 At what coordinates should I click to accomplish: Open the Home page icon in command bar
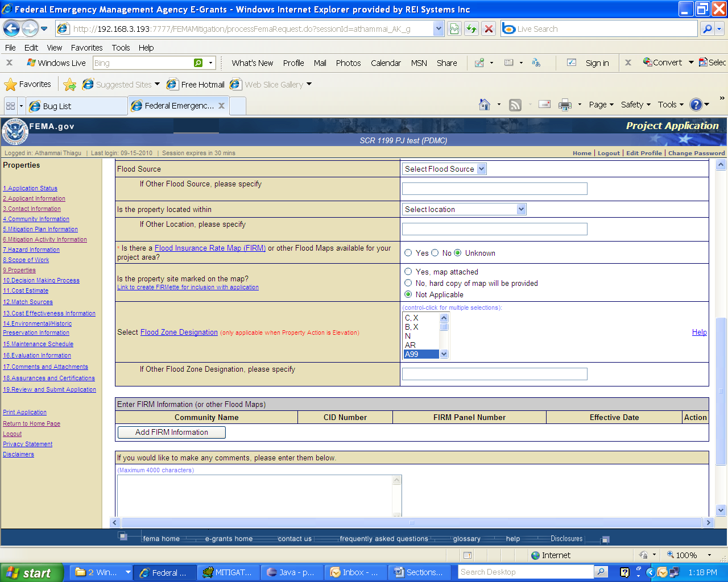pyautogui.click(x=485, y=105)
